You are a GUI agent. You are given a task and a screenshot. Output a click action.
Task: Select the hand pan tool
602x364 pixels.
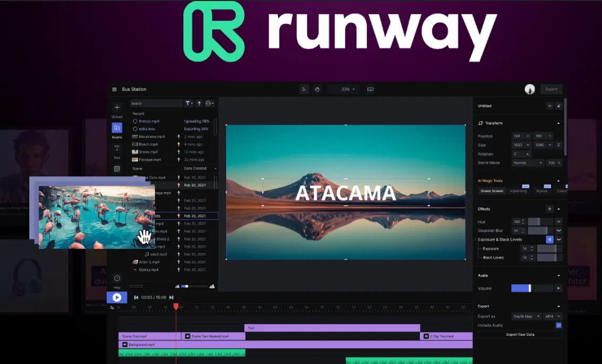[x=317, y=89]
